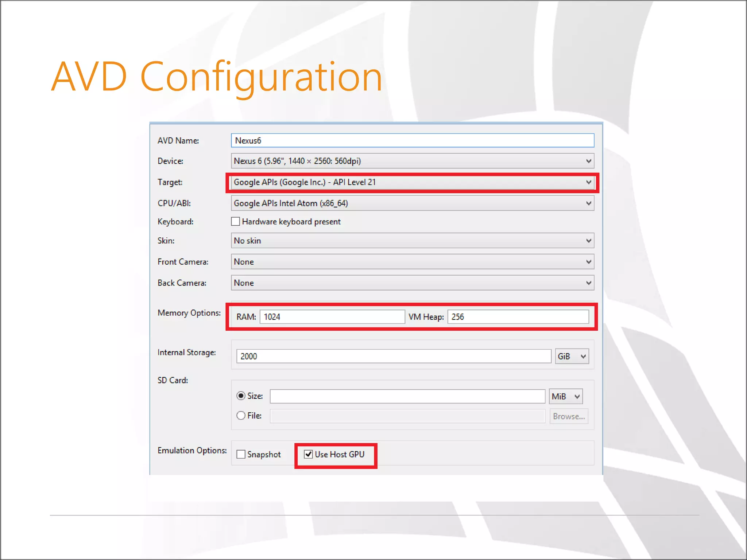This screenshot has width=747, height=560.
Task: Click the Browse... button
Action: [x=569, y=416]
